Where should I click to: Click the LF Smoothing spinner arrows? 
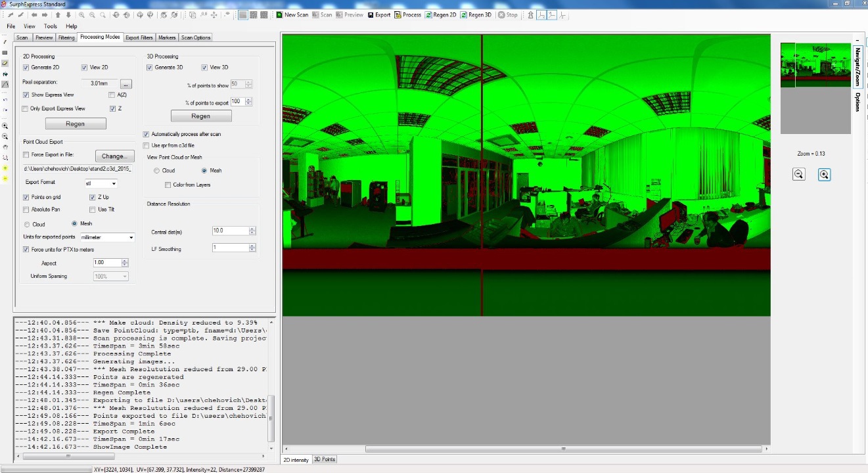[252, 248]
